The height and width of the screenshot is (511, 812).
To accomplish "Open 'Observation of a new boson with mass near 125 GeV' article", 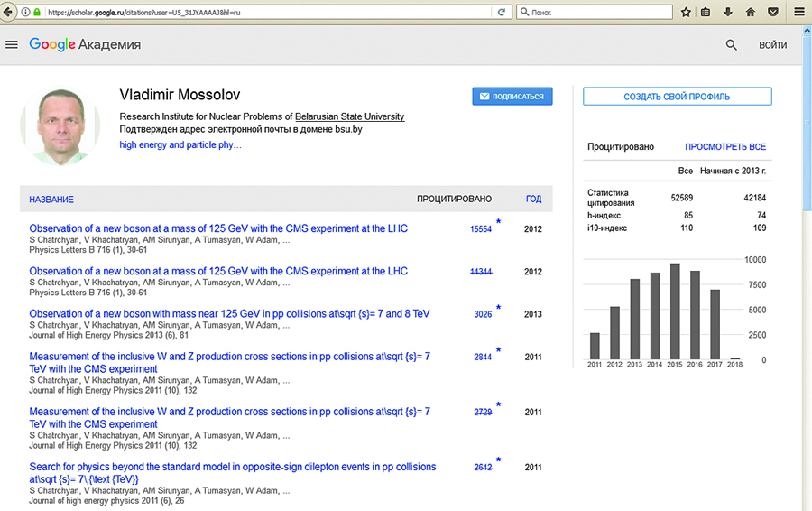I will [x=229, y=314].
